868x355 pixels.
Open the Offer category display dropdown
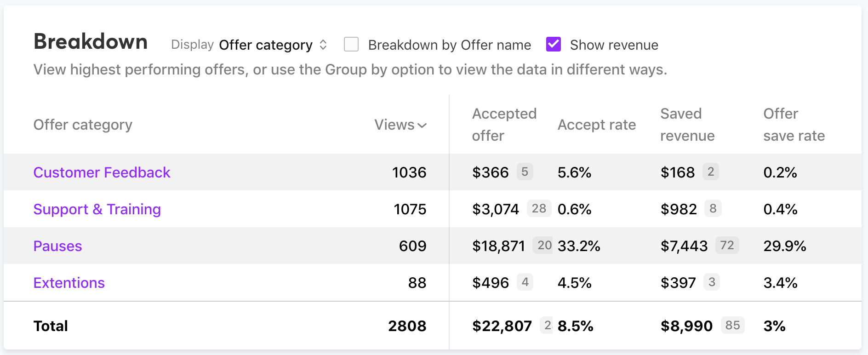tap(273, 45)
